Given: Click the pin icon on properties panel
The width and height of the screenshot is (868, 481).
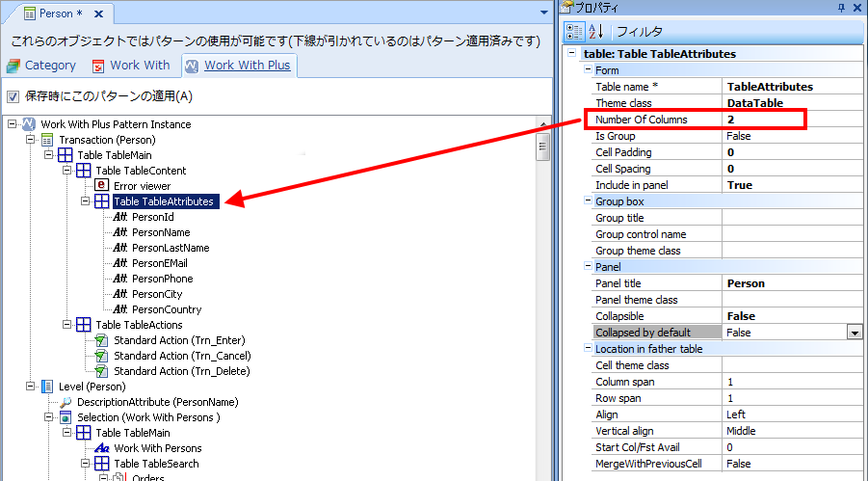Looking at the screenshot, I should tap(841, 8).
